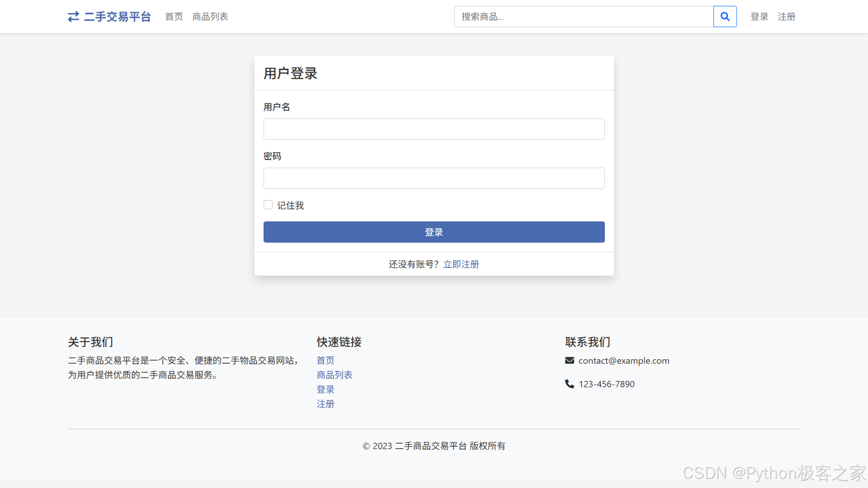Follow the 立即注册 link

[461, 264]
